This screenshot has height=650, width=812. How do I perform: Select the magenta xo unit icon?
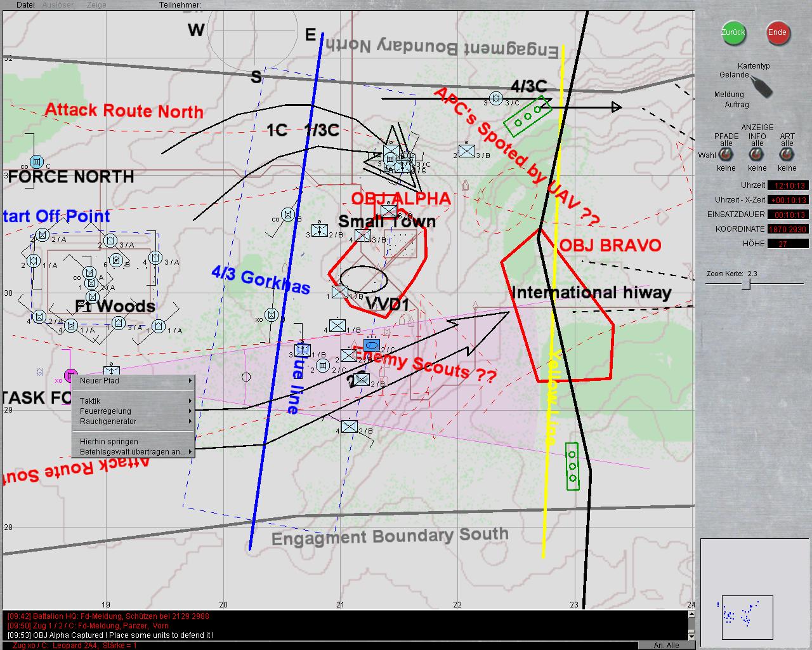[x=70, y=375]
